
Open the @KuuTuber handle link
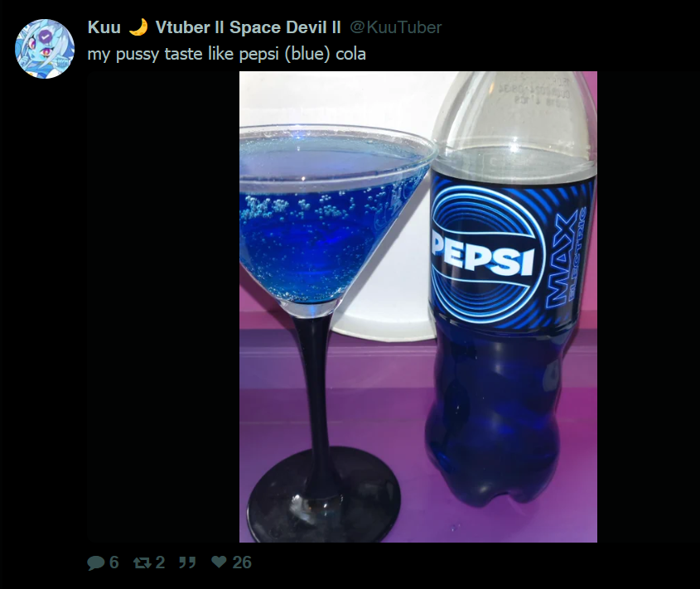pyautogui.click(x=396, y=27)
